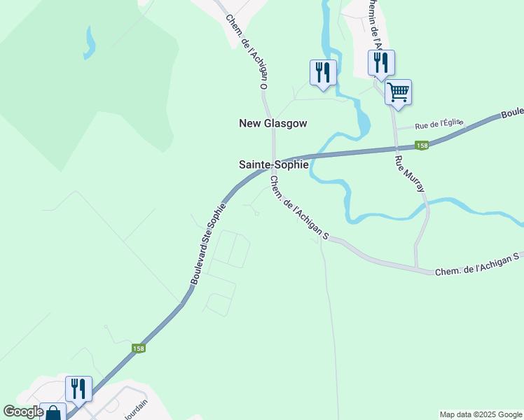Viewport: 524px width, 420px height.
Task: Click the Rue Murray street label
Action: (410, 174)
